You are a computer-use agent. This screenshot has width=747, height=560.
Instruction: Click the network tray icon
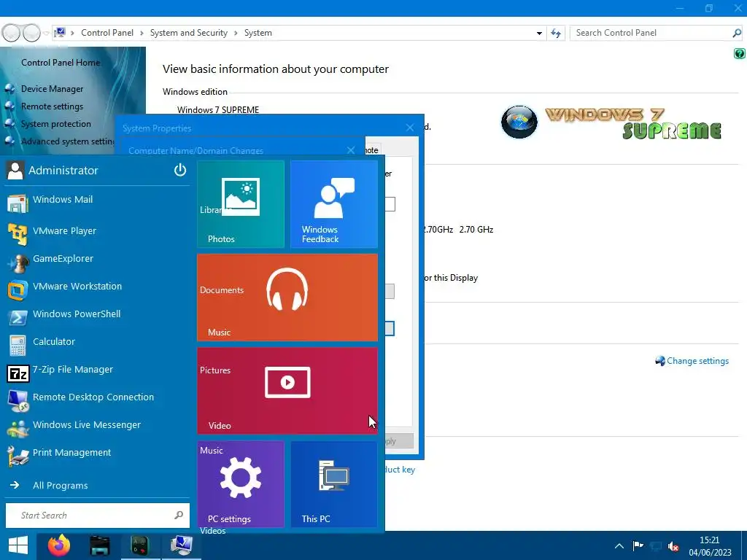pyautogui.click(x=656, y=546)
